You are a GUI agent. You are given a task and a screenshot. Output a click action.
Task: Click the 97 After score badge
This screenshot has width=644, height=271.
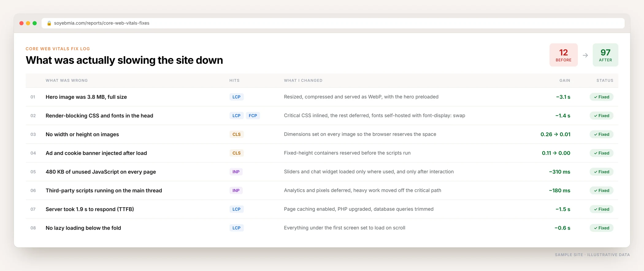point(605,55)
